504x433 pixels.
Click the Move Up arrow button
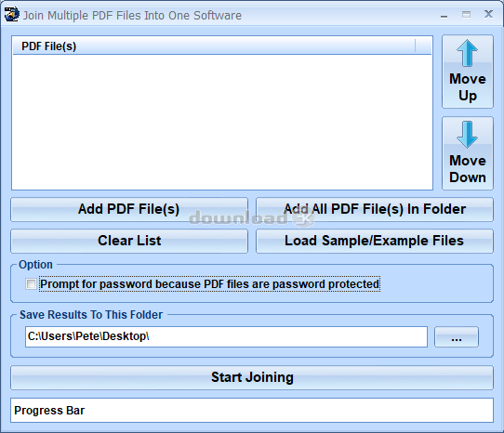click(468, 72)
